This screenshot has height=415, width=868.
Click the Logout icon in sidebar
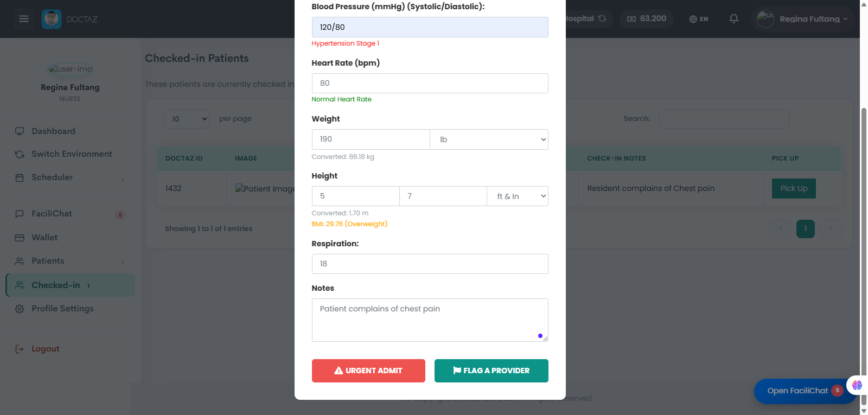point(20,349)
